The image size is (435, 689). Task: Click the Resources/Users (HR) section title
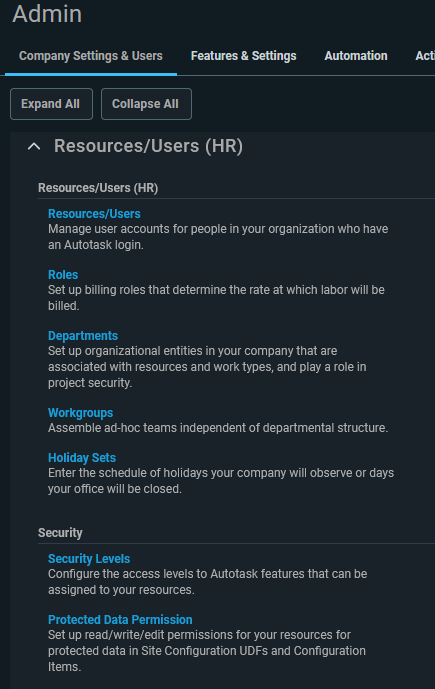point(148,146)
